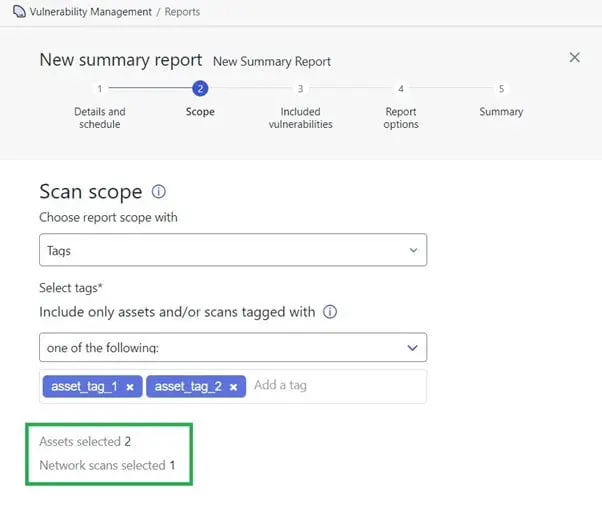The width and height of the screenshot is (602, 522).
Task: Click the 'New Summary Report' name text
Action: click(x=272, y=61)
